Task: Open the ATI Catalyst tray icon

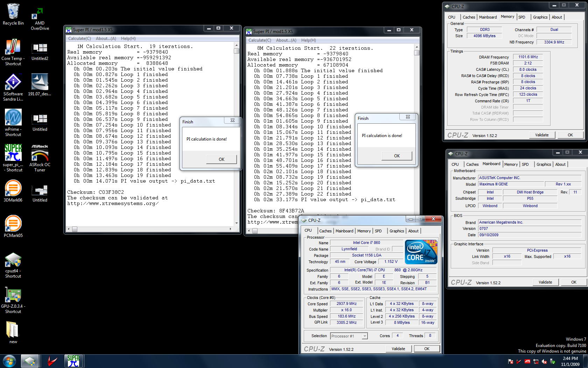Action: (527, 361)
